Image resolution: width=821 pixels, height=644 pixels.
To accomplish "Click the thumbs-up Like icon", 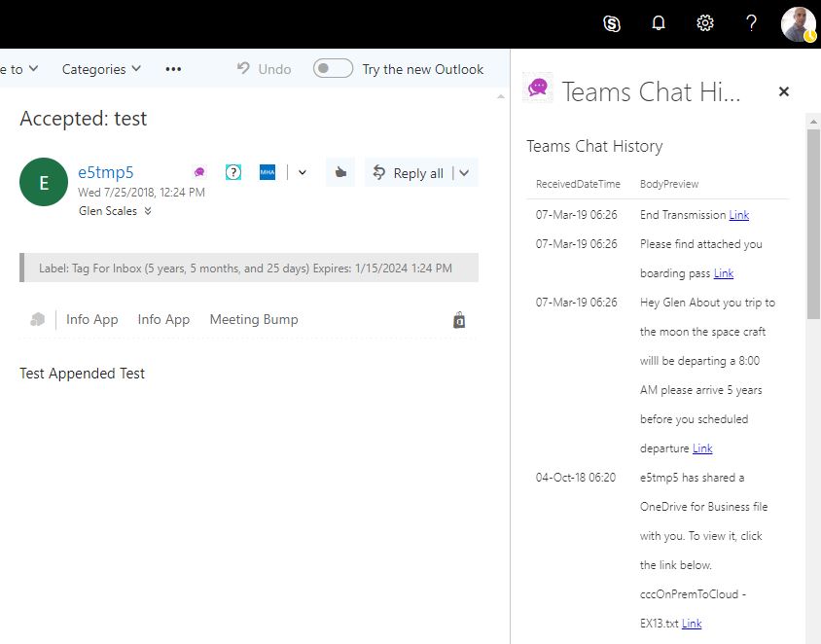I will [340, 172].
